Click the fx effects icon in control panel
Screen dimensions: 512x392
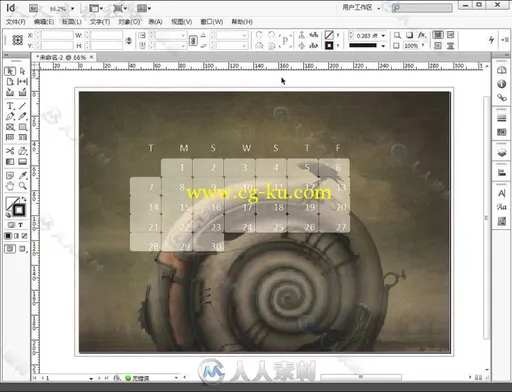pos(421,35)
